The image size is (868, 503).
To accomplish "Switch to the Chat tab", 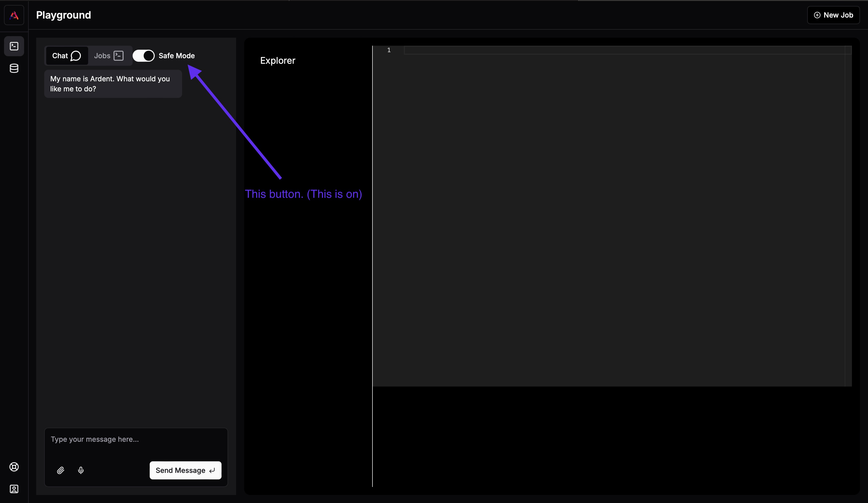I will (67, 56).
